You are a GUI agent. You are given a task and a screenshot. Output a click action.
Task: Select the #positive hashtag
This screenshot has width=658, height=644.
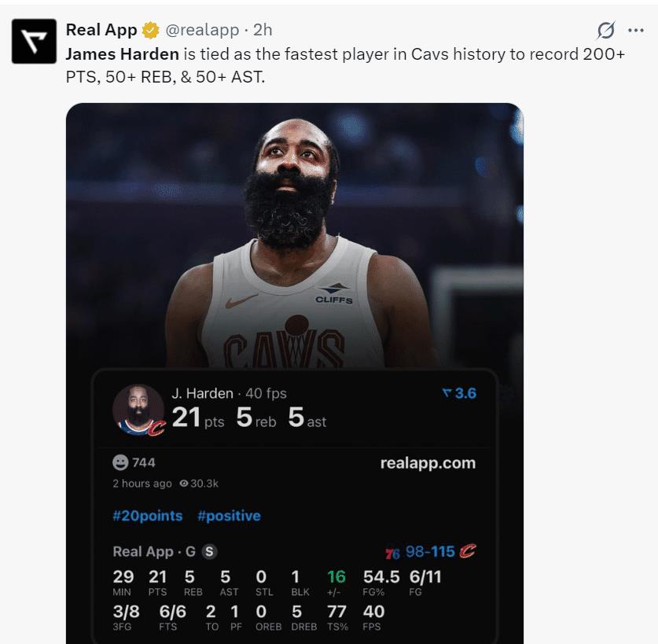pyautogui.click(x=229, y=516)
